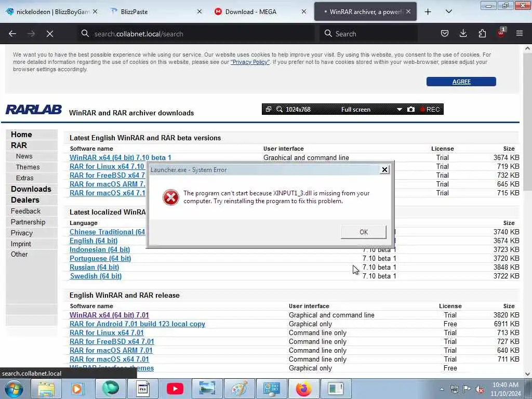Open the Indonesian (64 bit) download link
This screenshot has height=399, width=532.
tap(100, 249)
